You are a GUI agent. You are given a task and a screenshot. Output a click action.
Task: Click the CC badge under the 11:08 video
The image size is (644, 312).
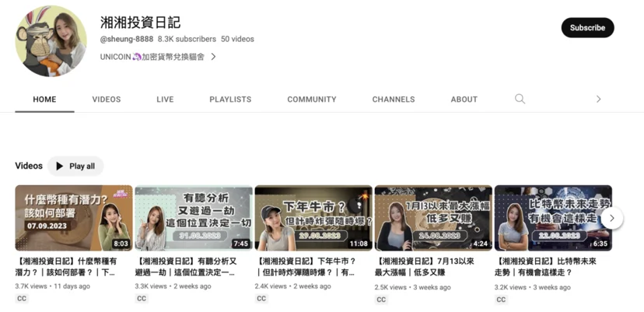(261, 299)
